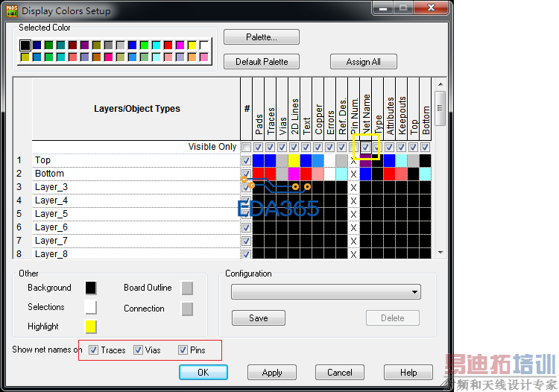Toggle Traces column visibility checkbox
Screen dimensions: 559x392
271,147
